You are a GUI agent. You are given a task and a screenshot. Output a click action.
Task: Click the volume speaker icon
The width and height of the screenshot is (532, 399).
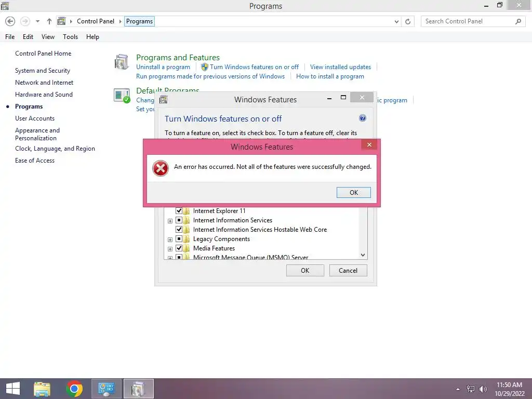click(x=483, y=389)
